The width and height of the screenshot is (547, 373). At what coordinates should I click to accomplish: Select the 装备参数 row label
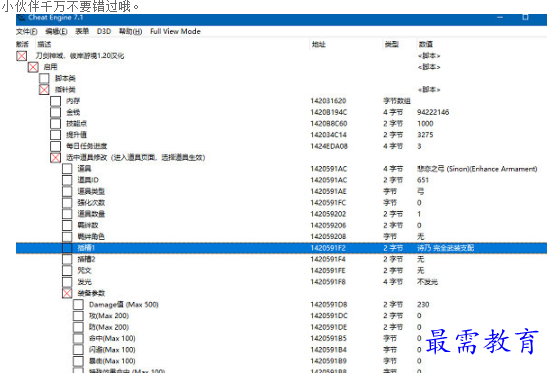pos(91,293)
